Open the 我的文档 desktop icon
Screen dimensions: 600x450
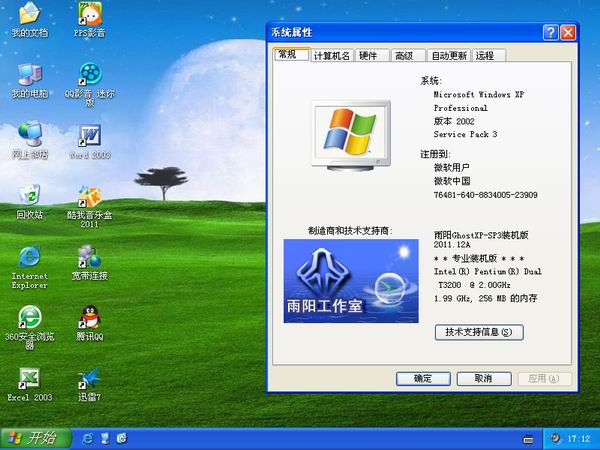pos(29,19)
